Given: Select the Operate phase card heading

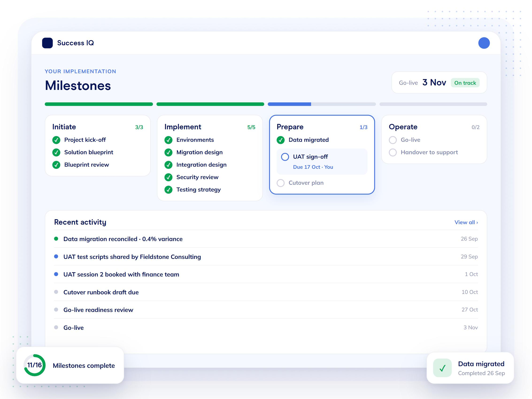Looking at the screenshot, I should [403, 127].
